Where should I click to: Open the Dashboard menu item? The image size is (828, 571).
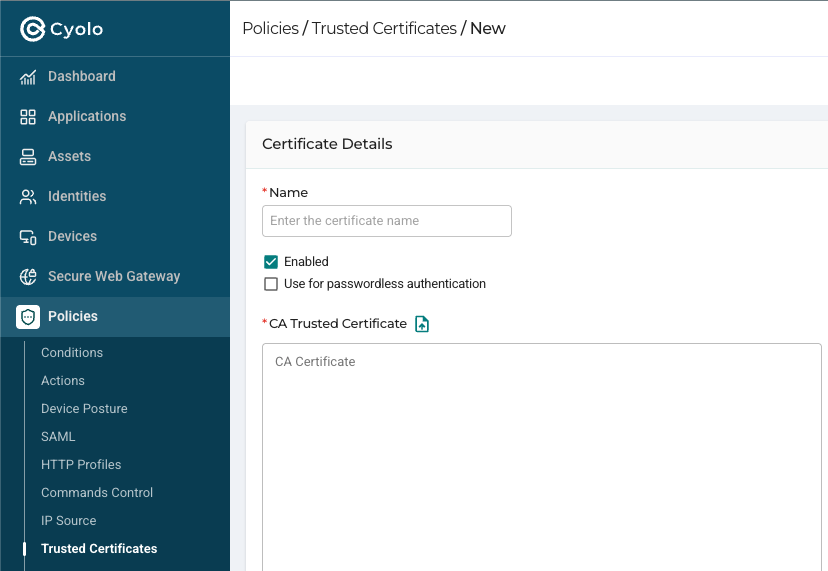coord(82,76)
